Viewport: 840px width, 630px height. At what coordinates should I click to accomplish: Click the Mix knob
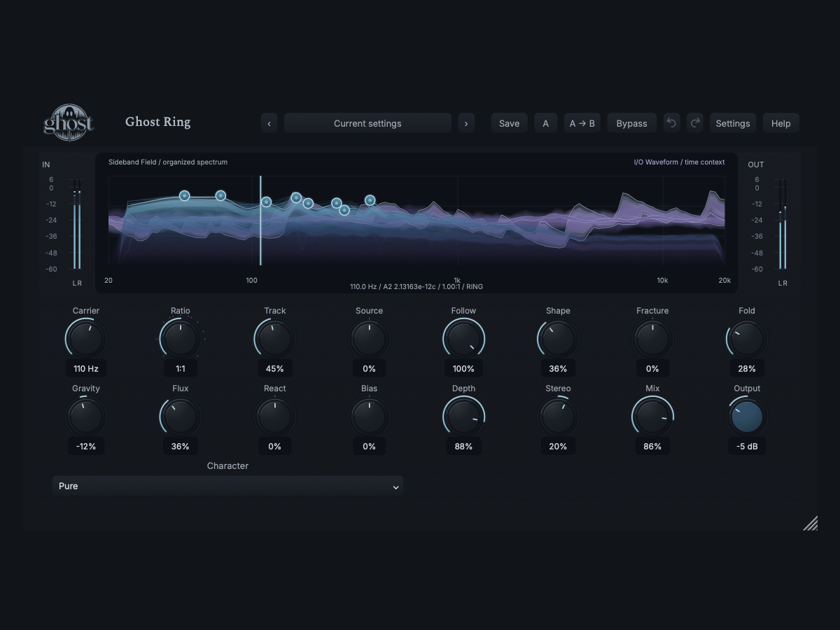652,417
